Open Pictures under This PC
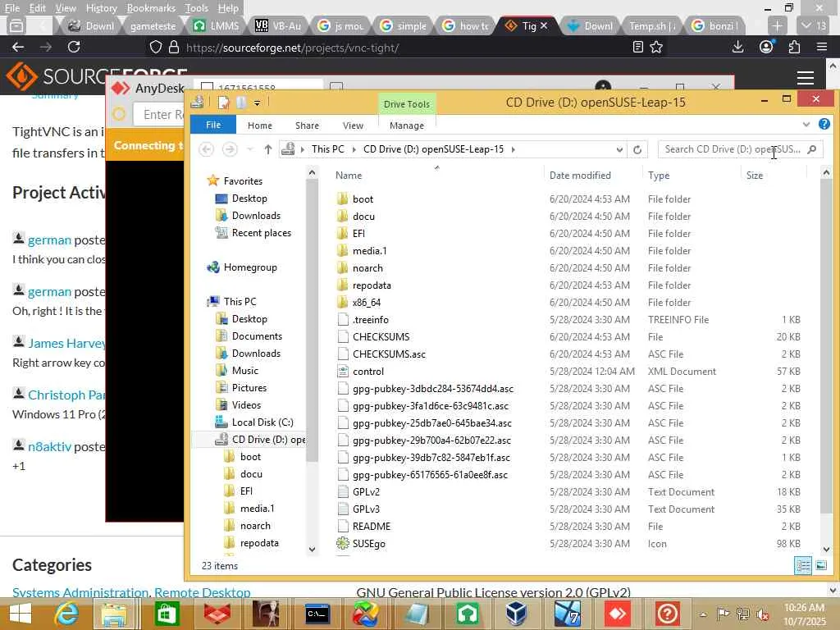Screen dimensions: 840x630 [249, 388]
